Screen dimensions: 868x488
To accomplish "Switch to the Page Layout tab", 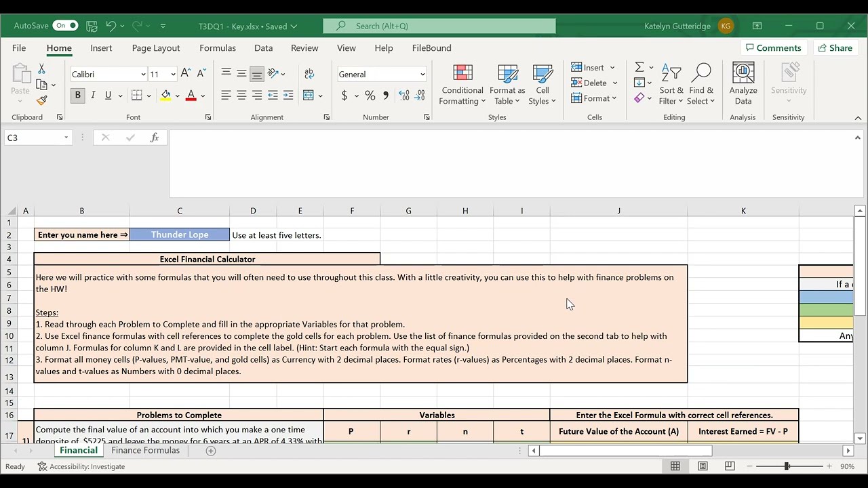I will pos(156,48).
